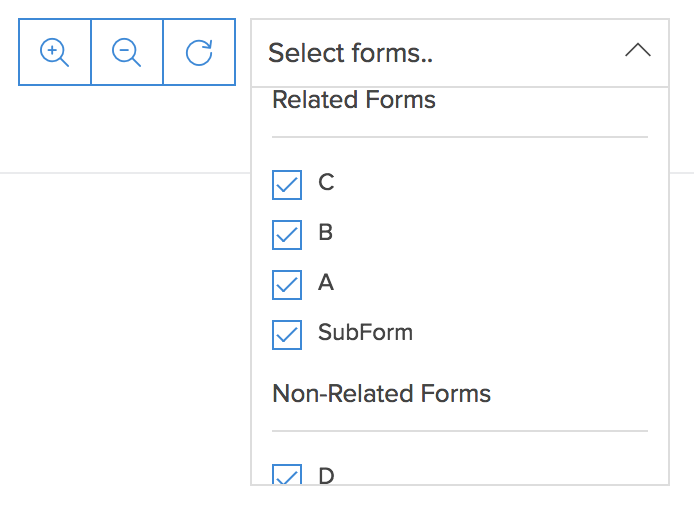Click the 'Non-Related Forms' section heading
The image size is (694, 508).
(x=381, y=394)
